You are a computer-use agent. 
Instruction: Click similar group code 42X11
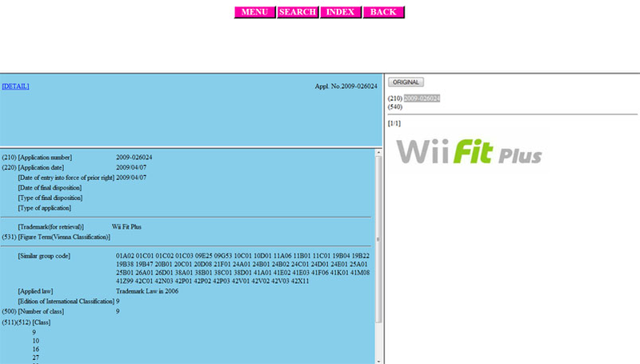(300, 281)
